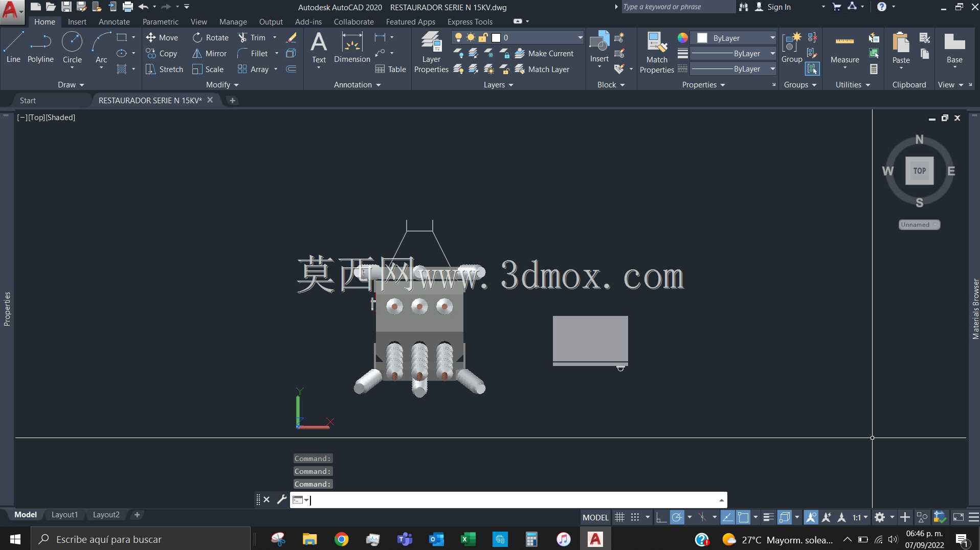Click the command line input field
Image resolution: width=980 pixels, height=550 pixels.
pos(508,499)
